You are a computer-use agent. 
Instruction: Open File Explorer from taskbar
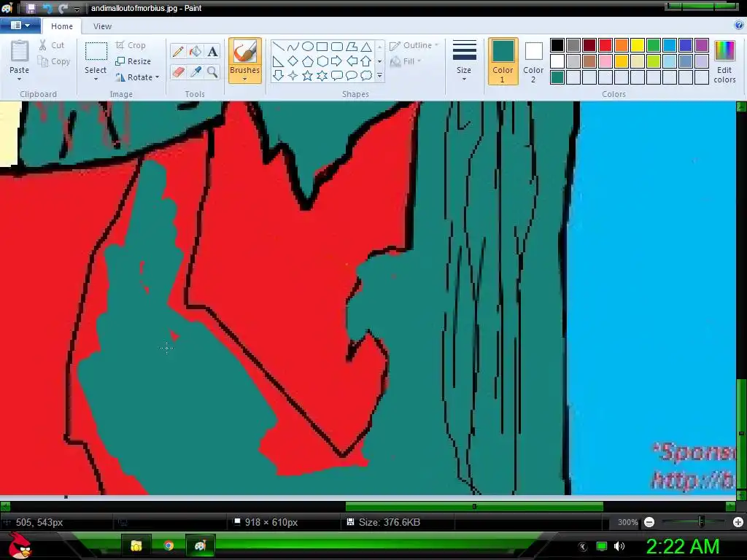136,545
